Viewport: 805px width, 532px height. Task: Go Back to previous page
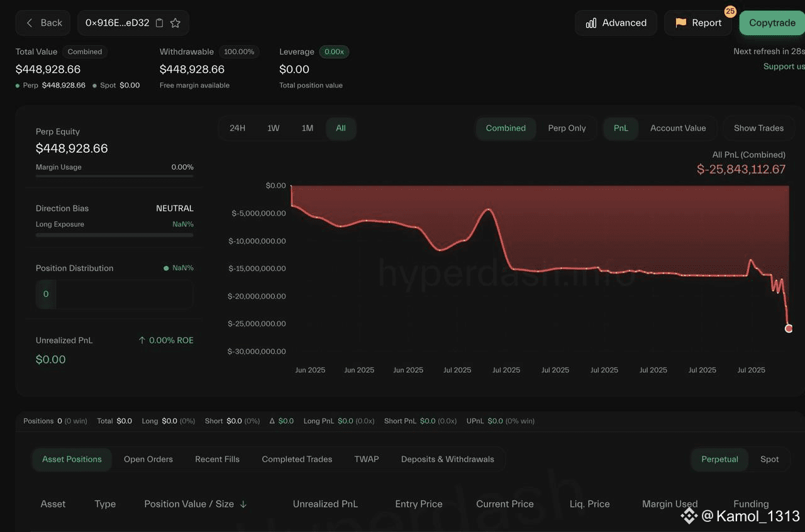[43, 23]
